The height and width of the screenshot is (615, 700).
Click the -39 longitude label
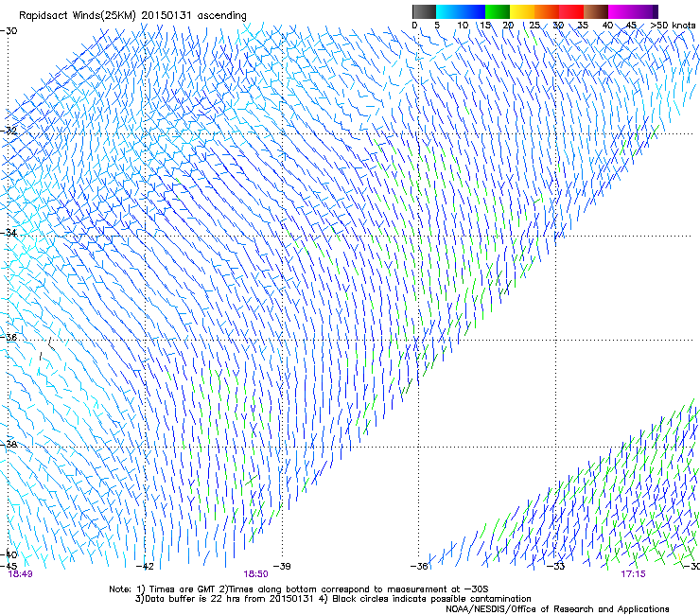click(282, 567)
